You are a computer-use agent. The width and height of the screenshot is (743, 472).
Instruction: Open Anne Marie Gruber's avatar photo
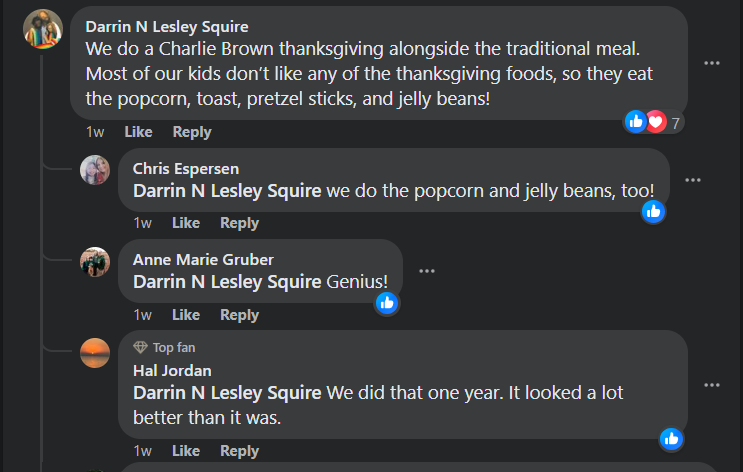point(95,262)
